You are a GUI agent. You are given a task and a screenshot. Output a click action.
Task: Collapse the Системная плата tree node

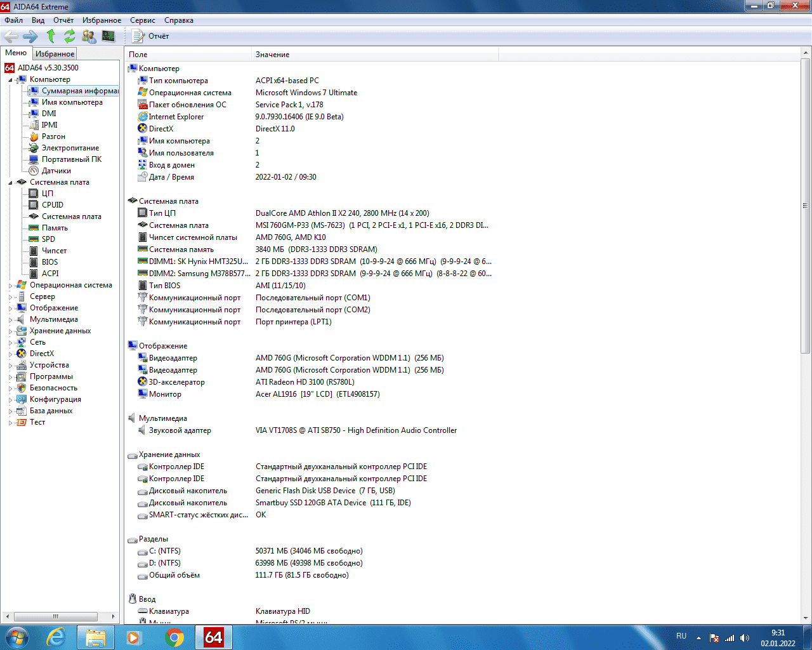(x=10, y=183)
